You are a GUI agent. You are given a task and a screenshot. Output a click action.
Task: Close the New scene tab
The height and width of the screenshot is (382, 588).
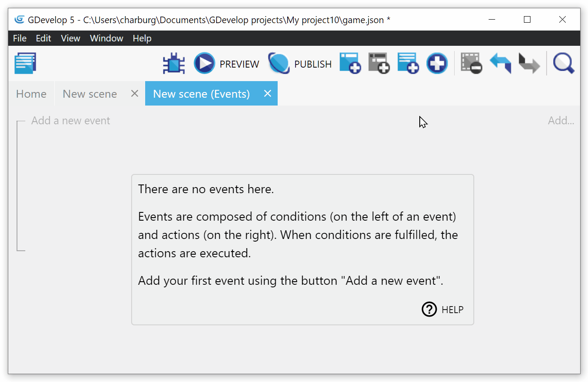[135, 94]
